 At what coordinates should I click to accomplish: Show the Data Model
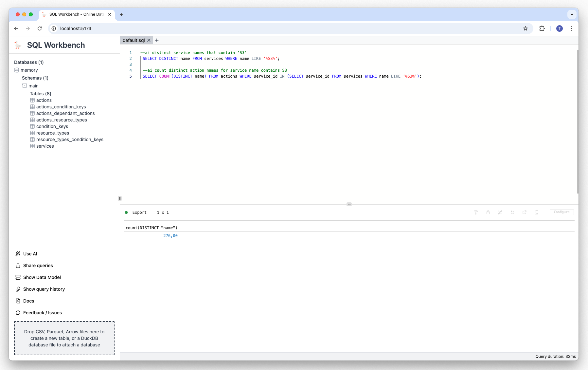42,277
